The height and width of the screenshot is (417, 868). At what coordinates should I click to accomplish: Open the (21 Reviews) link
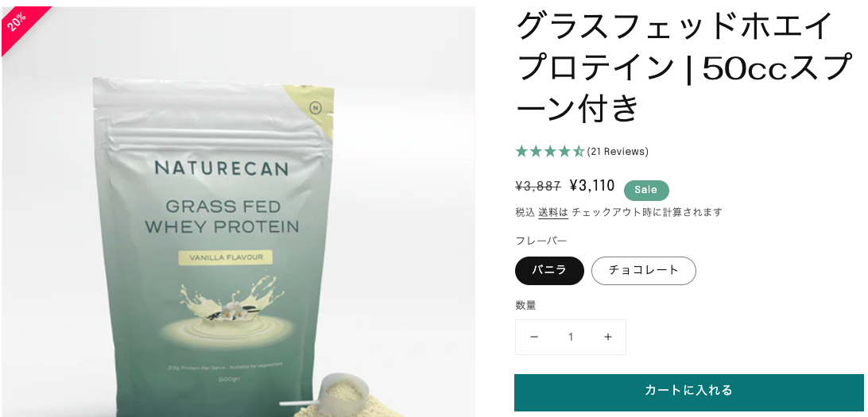618,152
